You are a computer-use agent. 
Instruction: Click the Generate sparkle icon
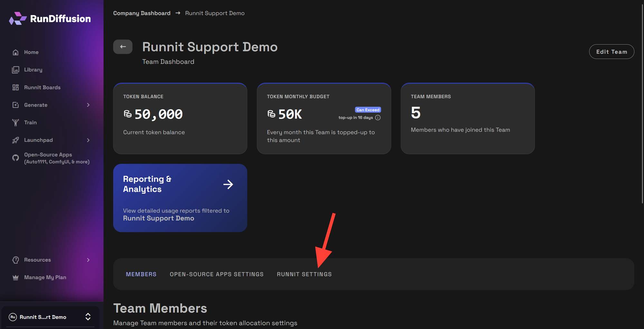(x=15, y=105)
